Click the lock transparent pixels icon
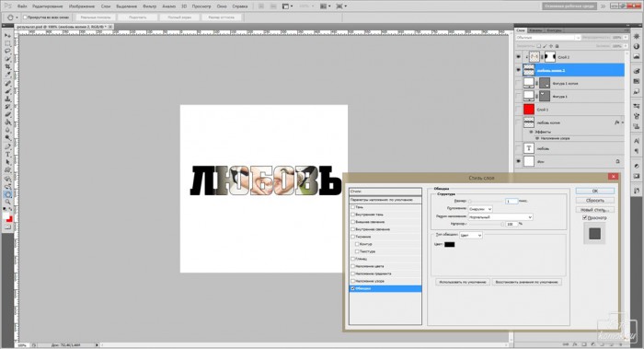 click(539, 46)
